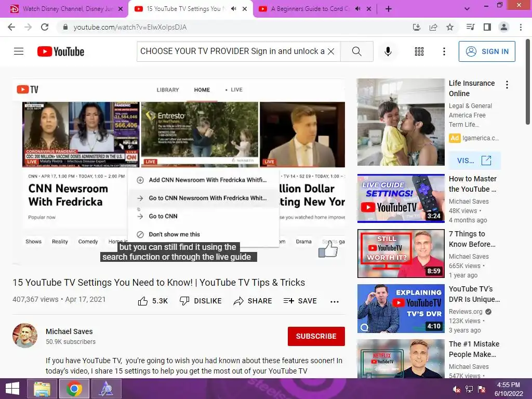Open YouTube TV's DVR Is Unique title
The height and width of the screenshot is (399, 532).
click(474, 294)
